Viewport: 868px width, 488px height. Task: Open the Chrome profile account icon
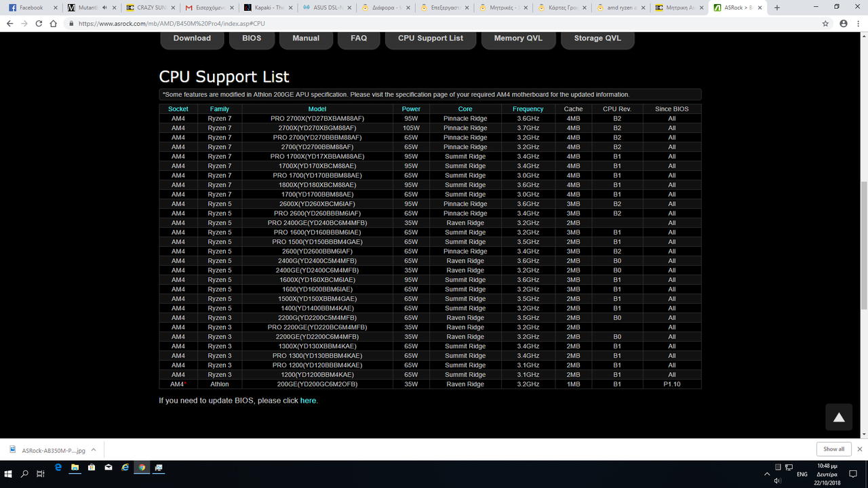coord(844,23)
